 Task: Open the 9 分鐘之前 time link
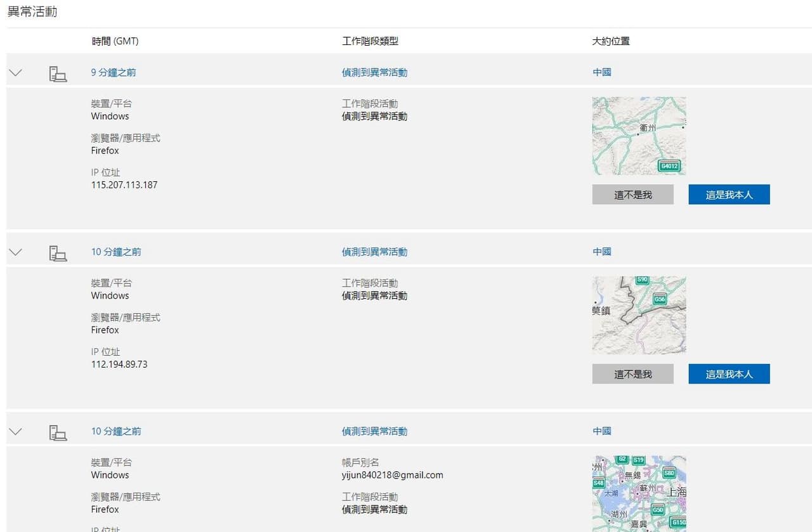[114, 72]
